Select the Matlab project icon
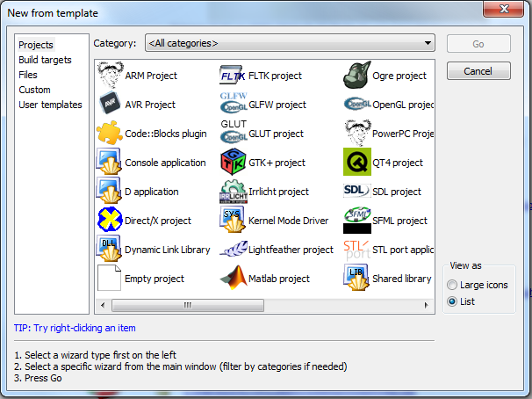 (x=234, y=278)
